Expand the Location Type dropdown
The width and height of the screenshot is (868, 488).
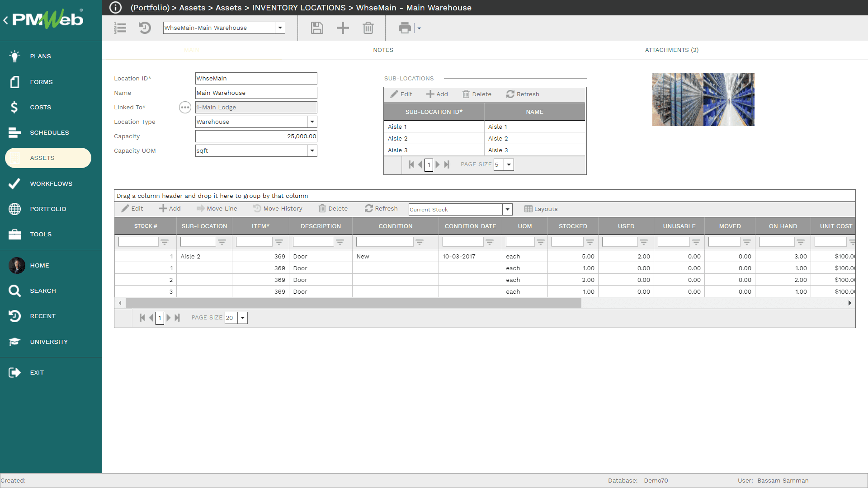312,122
